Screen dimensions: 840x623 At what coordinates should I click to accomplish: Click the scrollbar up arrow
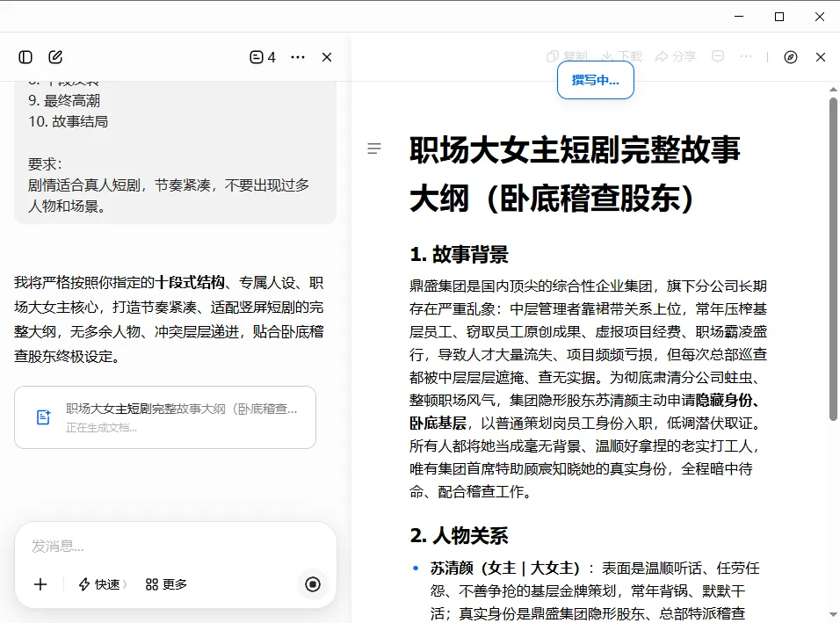833,89
